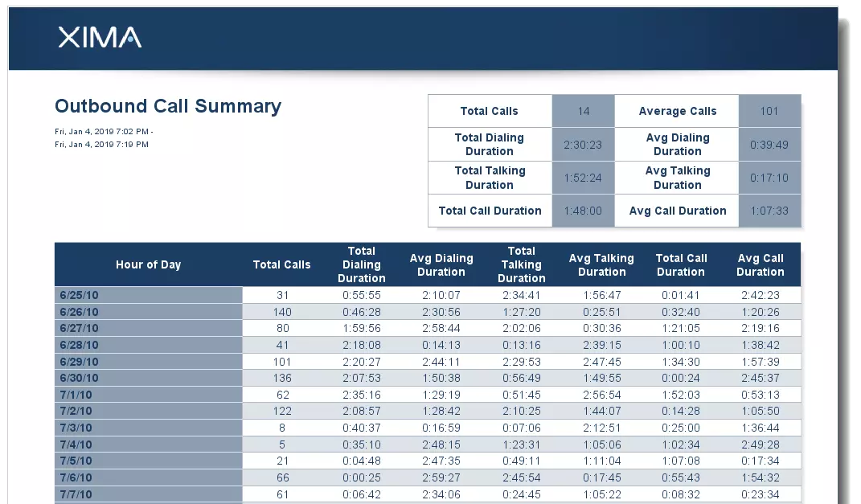Select Total Talking Duration summary value 1:52:24

point(583,178)
